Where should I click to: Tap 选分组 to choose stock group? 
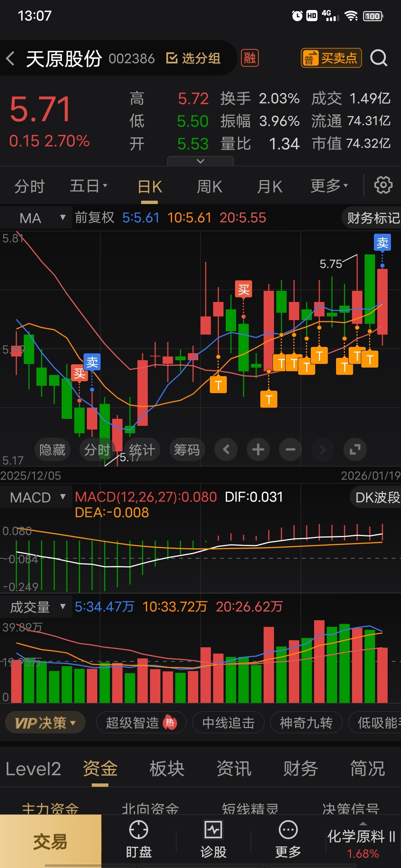tap(193, 58)
